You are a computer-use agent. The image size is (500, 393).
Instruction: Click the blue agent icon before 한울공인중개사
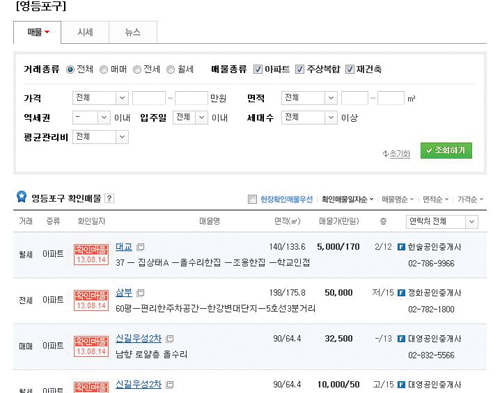point(401,247)
